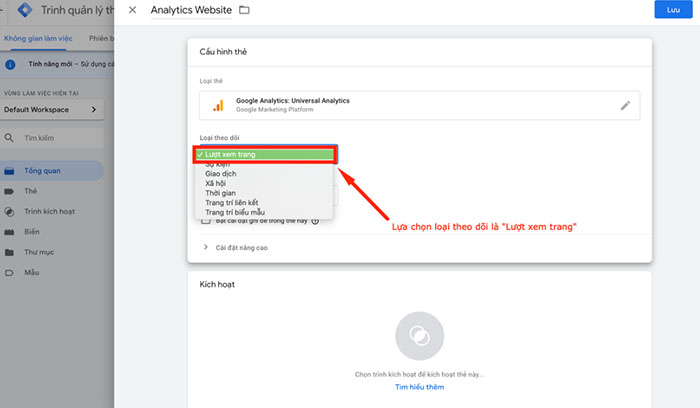This screenshot has width=700, height=408.
Task: Choose Thời gian from tracking types
Action: pyautogui.click(x=220, y=193)
